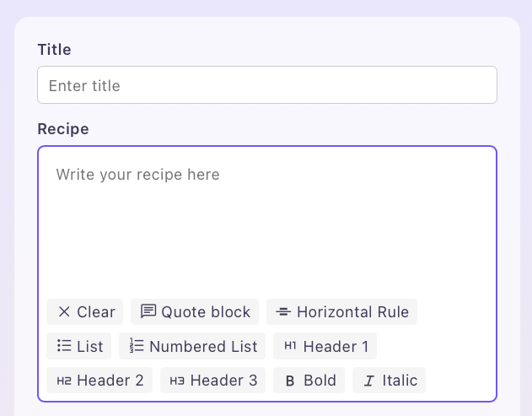Click the Title field label
The image size is (532, 416).
(x=54, y=50)
